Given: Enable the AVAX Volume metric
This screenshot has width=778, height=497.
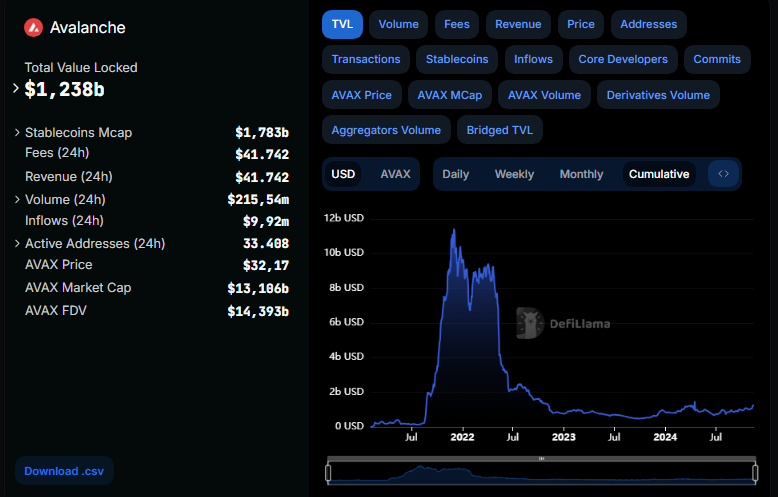Looking at the screenshot, I should 544,95.
